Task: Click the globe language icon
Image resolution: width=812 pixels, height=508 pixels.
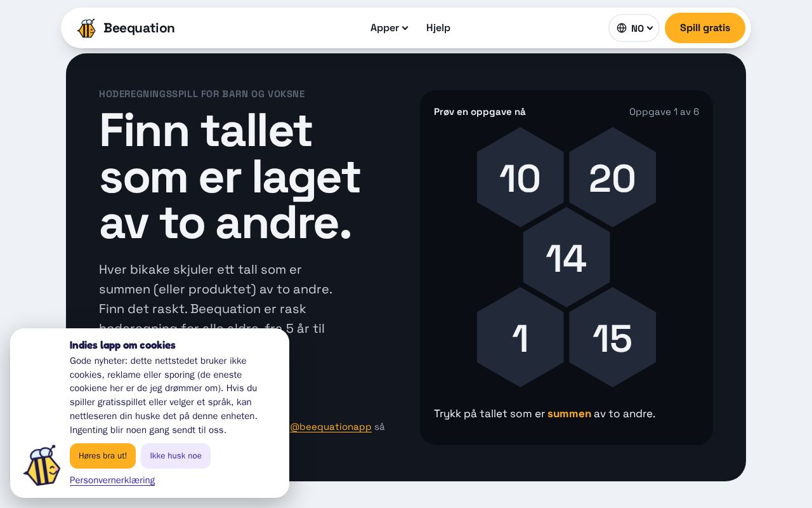Action: pos(622,28)
